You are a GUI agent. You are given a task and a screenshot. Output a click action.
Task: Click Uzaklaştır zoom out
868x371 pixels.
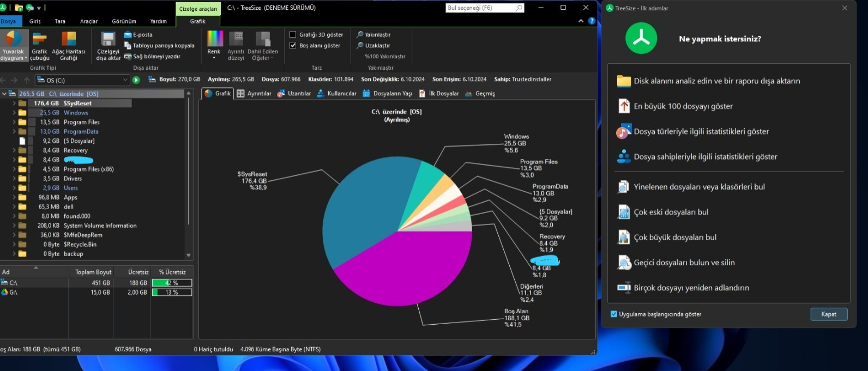[373, 45]
